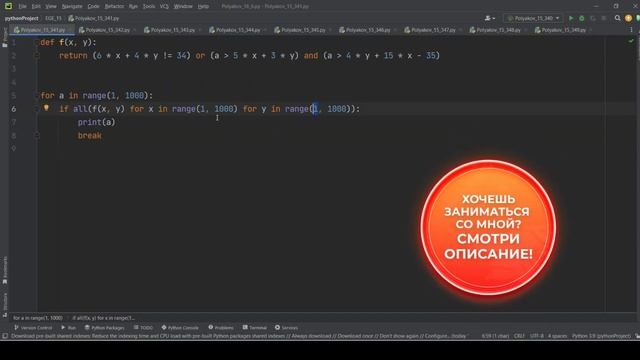The image size is (640, 360).
Task: Switch to the Polyakov_15_347.py tab
Action: (x=433, y=30)
